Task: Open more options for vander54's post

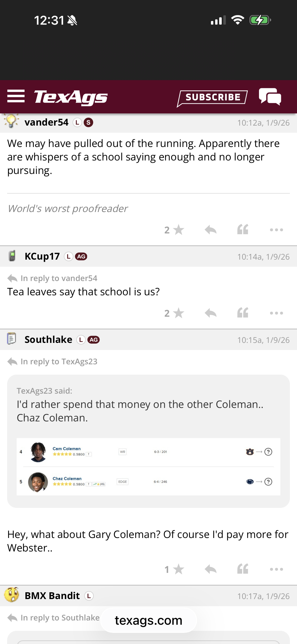Action: click(276, 230)
